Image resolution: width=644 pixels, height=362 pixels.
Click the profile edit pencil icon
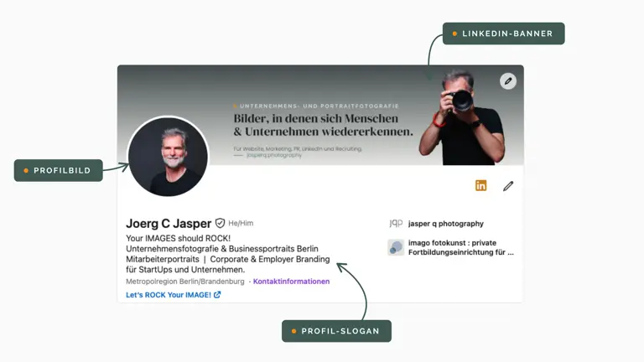pos(508,186)
